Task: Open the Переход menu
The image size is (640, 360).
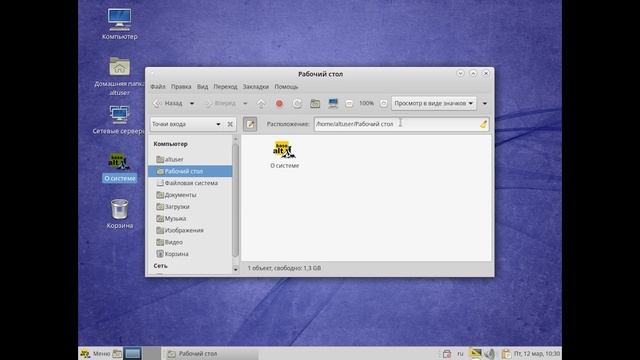Action: coord(225,87)
